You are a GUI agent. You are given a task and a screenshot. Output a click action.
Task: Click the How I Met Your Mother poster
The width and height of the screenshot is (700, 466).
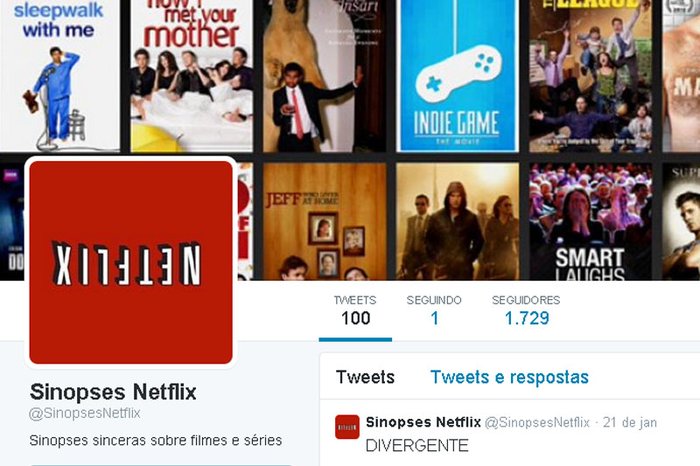192,76
